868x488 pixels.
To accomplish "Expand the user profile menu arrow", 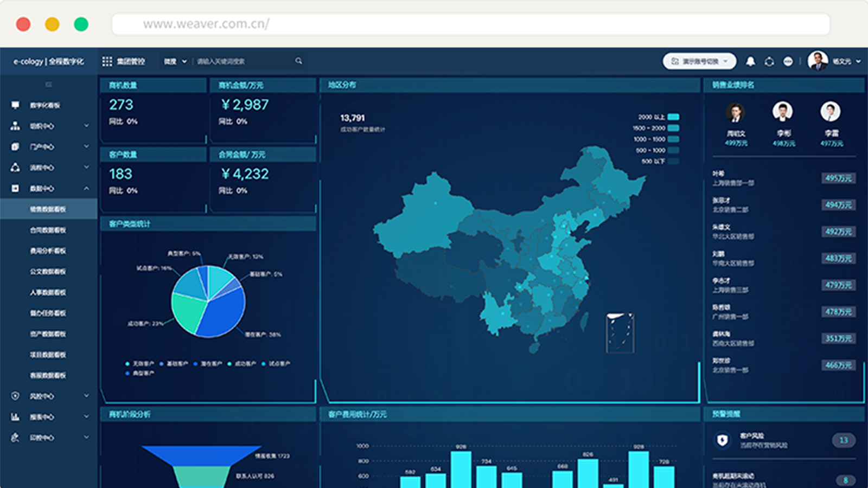I will (x=858, y=62).
